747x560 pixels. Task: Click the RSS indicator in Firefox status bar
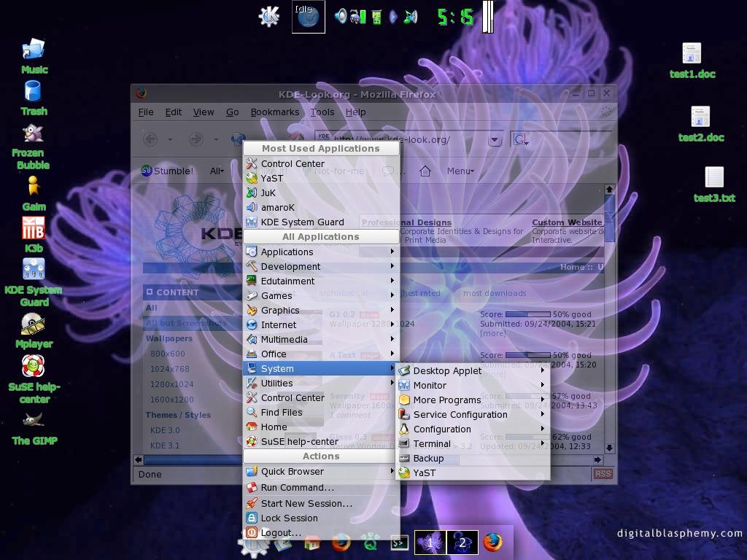(x=603, y=474)
